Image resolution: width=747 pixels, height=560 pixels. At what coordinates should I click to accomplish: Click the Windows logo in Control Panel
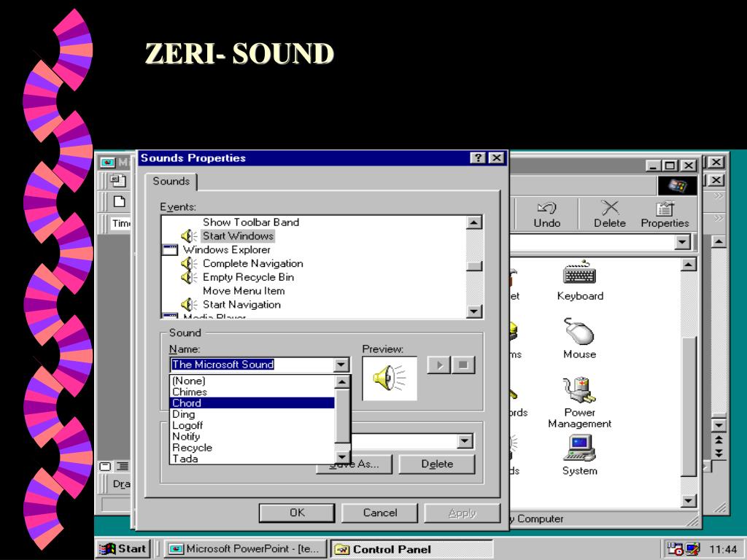677,185
